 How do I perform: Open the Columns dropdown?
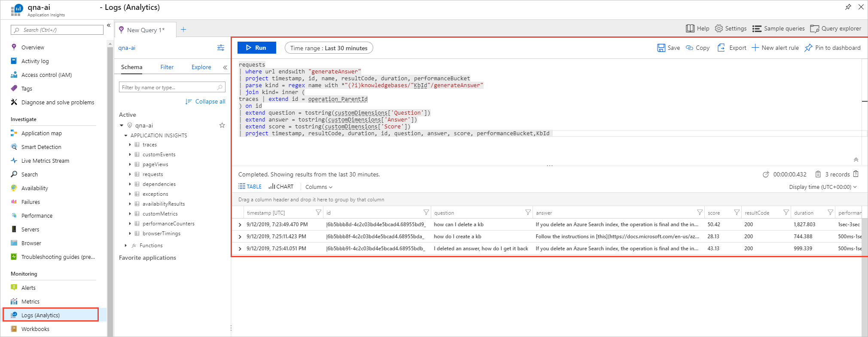[319, 187]
